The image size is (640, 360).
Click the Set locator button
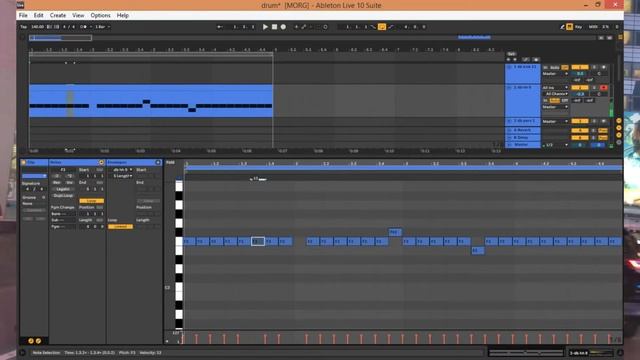click(x=511, y=54)
